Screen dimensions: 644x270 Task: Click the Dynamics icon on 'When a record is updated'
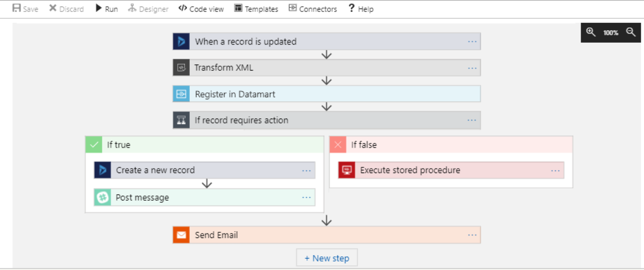(x=181, y=42)
